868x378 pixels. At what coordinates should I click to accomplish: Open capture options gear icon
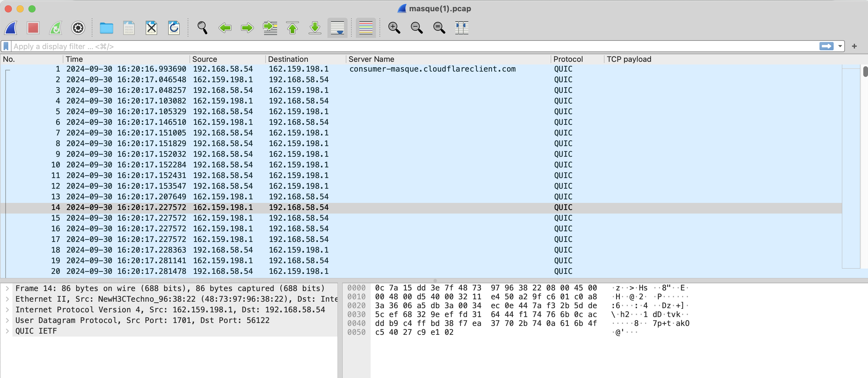click(78, 28)
